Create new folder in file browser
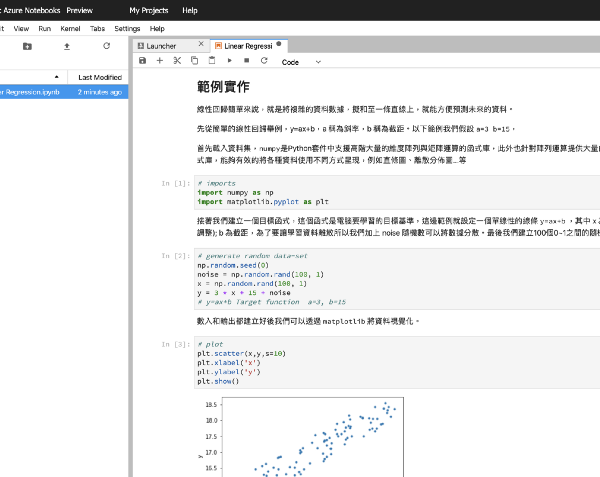Viewport: 600px width, 477px height. coord(27,46)
